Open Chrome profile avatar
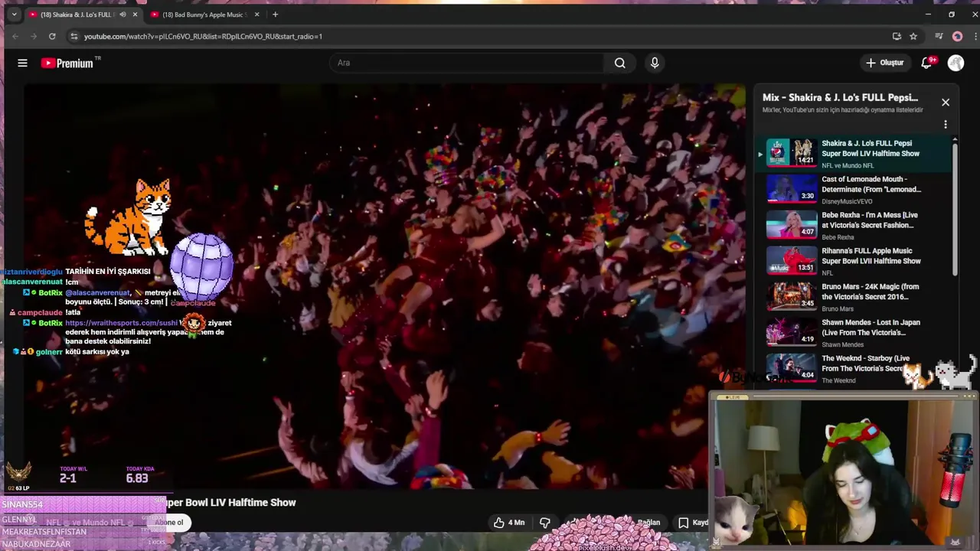The image size is (980, 551). click(x=957, y=36)
